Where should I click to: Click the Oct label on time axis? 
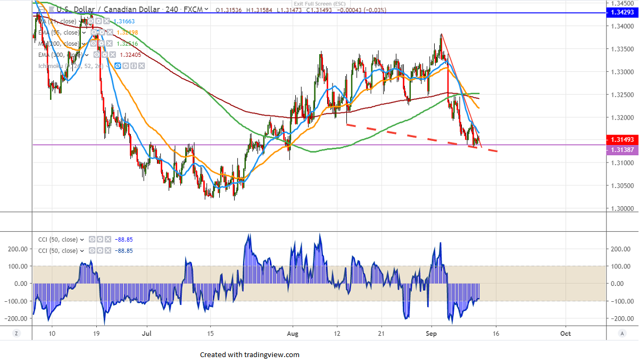566,333
